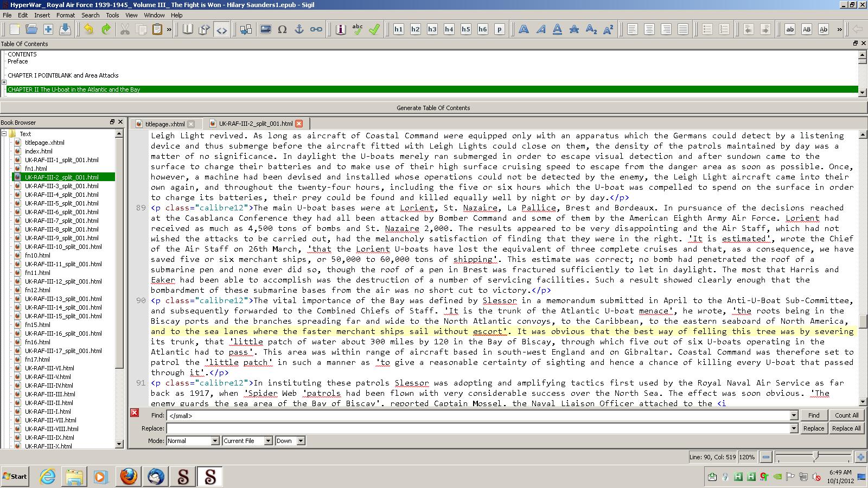Change selection to lowercase with 'ab' icon
The height and width of the screenshot is (488, 868).
point(790,29)
